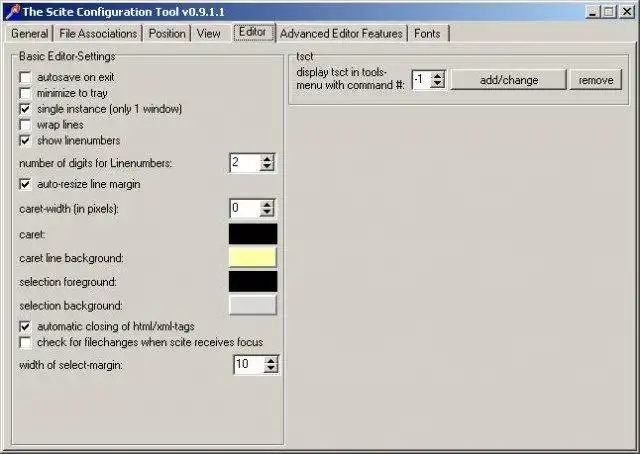
Task: Close the Scite Configuration Tool window
Action: [627, 11]
